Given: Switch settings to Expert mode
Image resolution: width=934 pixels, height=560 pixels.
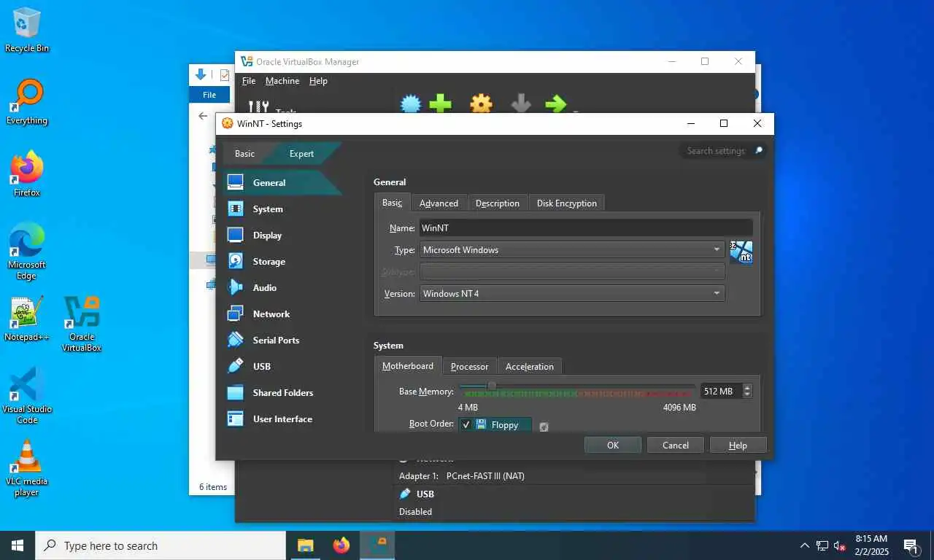Looking at the screenshot, I should (x=301, y=154).
